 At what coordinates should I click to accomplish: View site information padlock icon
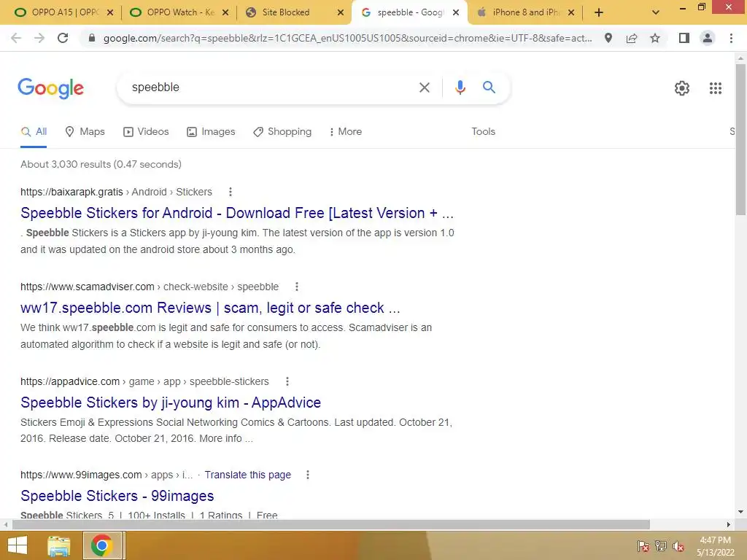pos(92,38)
